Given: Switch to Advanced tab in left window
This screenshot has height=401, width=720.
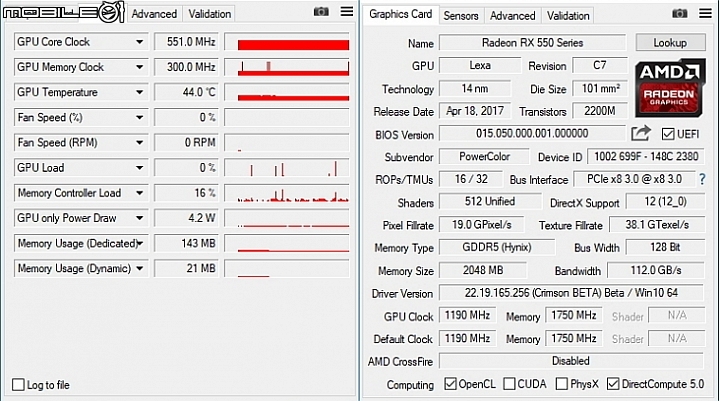Looking at the screenshot, I should coord(154,14).
